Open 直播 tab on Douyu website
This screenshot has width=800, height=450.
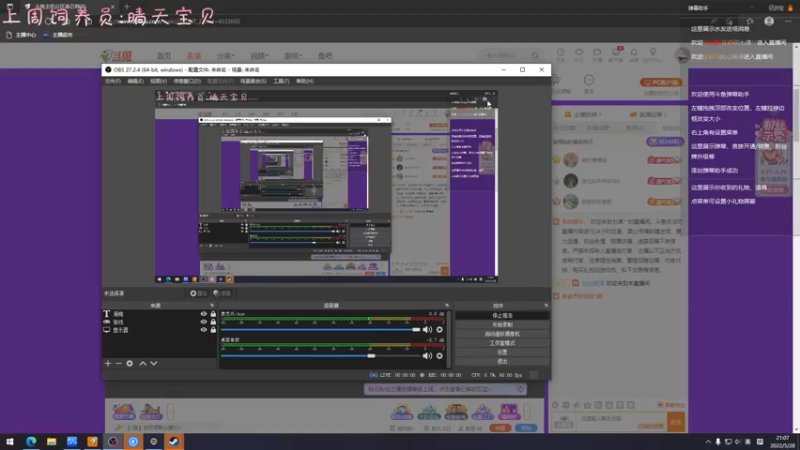pyautogui.click(x=194, y=56)
